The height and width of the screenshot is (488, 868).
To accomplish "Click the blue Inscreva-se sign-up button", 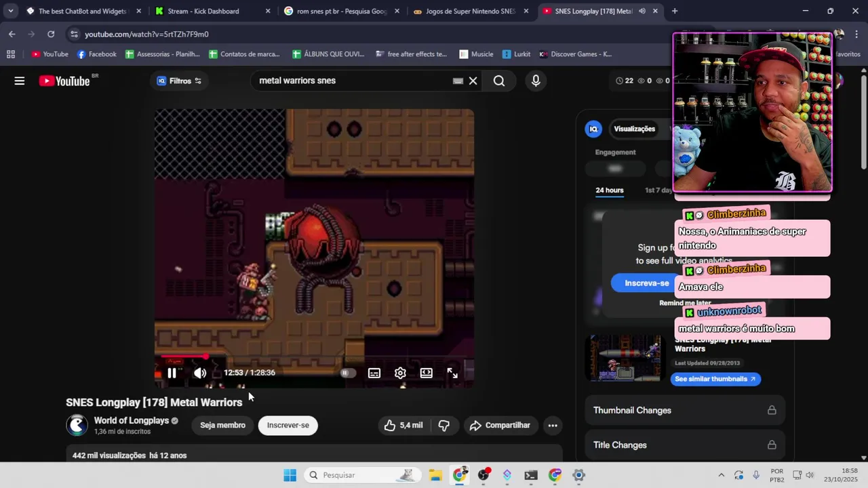I will [x=646, y=283].
